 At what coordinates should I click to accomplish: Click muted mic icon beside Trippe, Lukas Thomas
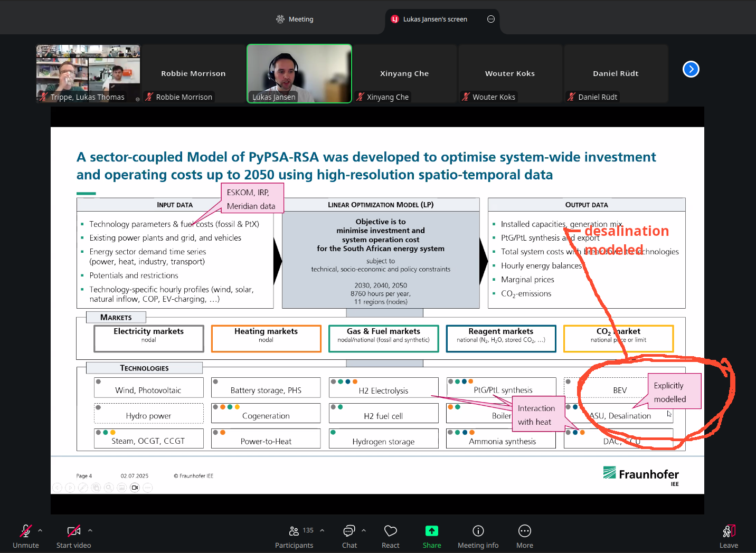pyautogui.click(x=44, y=97)
